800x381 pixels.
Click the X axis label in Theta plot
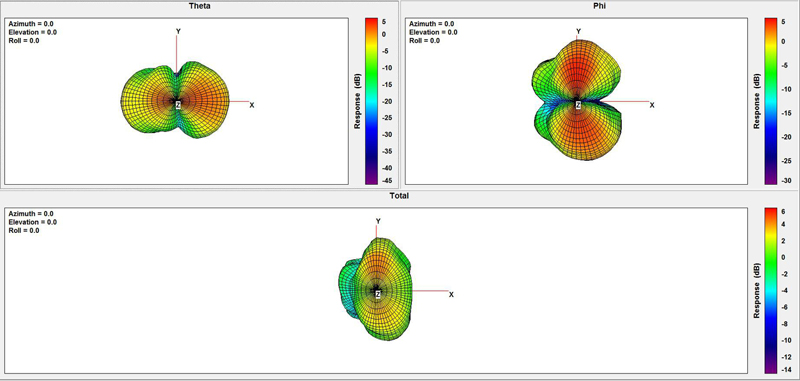click(x=252, y=105)
